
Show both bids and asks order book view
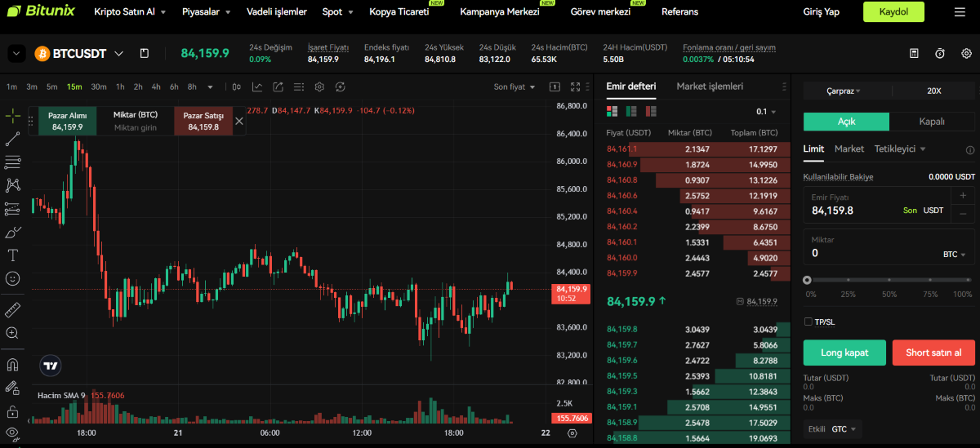(x=612, y=111)
